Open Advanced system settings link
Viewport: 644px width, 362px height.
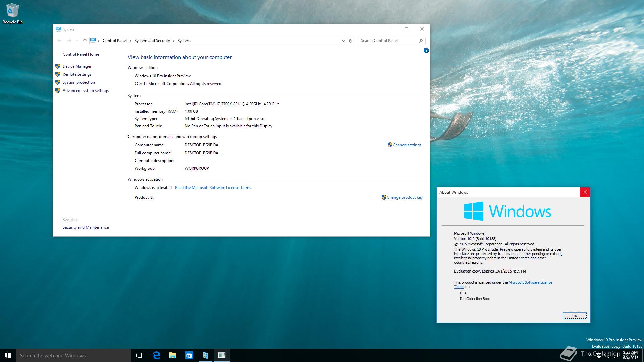pos(86,90)
